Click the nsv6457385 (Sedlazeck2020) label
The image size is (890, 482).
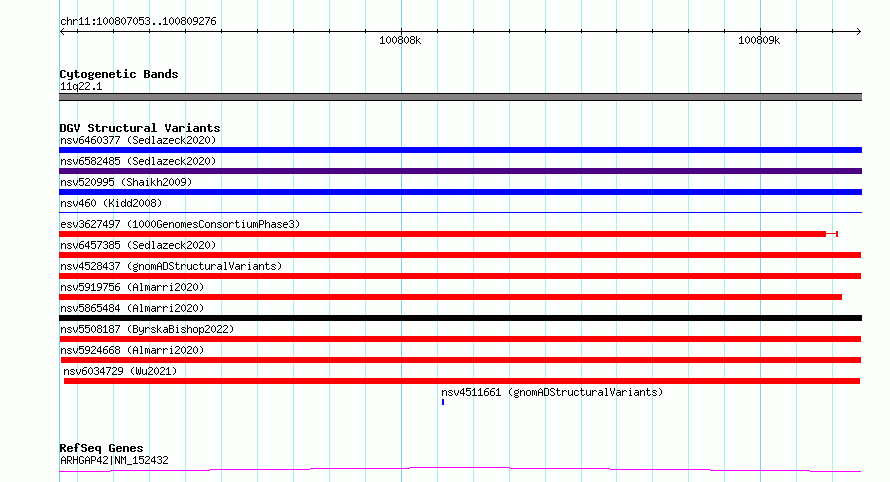[x=138, y=245]
